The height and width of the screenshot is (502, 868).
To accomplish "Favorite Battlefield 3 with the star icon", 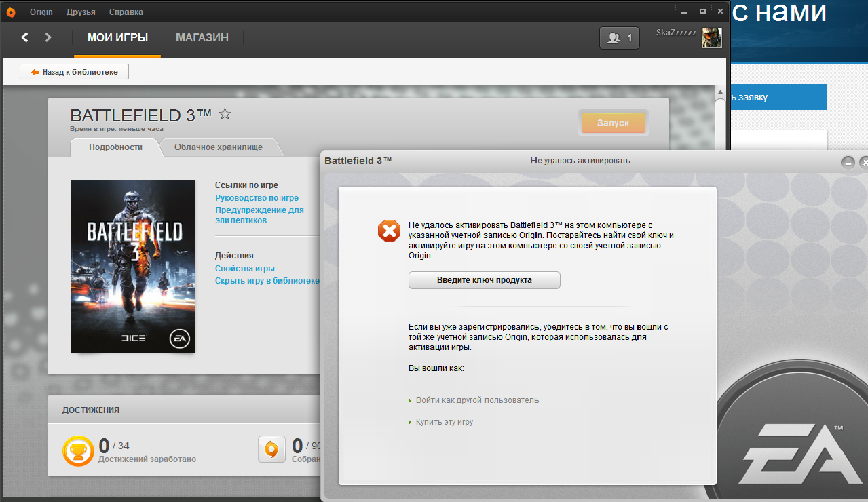I will click(225, 114).
